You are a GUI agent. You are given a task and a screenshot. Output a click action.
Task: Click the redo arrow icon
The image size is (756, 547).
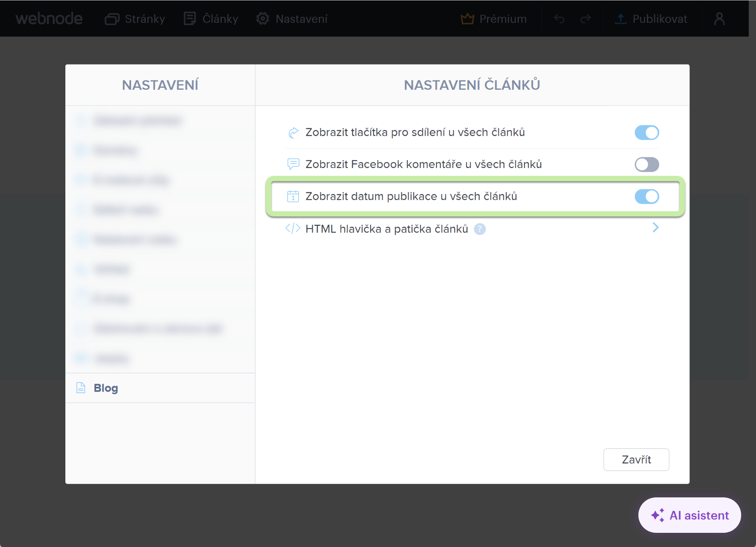586,19
